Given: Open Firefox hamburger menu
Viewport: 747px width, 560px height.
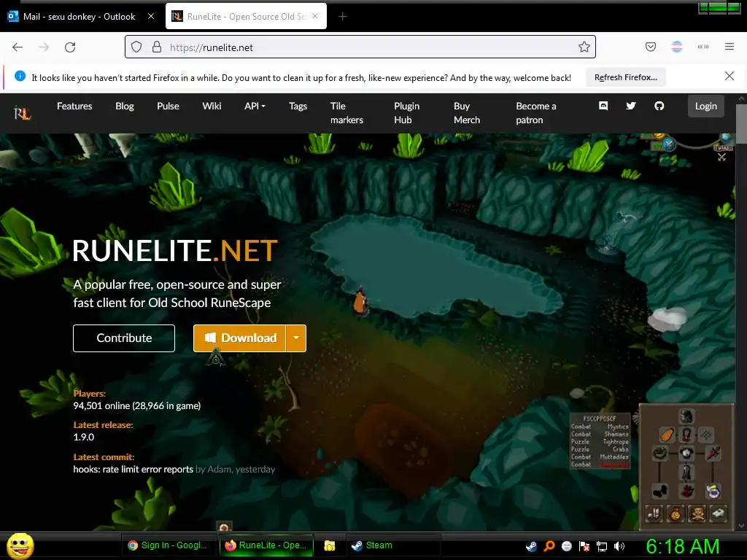Looking at the screenshot, I should pyautogui.click(x=729, y=47).
